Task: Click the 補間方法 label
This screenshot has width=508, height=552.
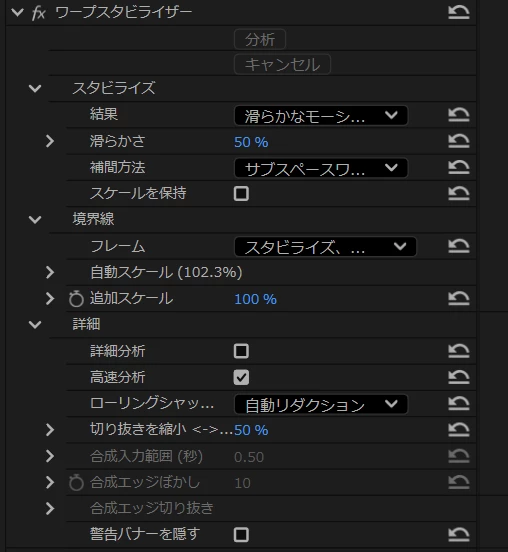Action: tap(118, 167)
